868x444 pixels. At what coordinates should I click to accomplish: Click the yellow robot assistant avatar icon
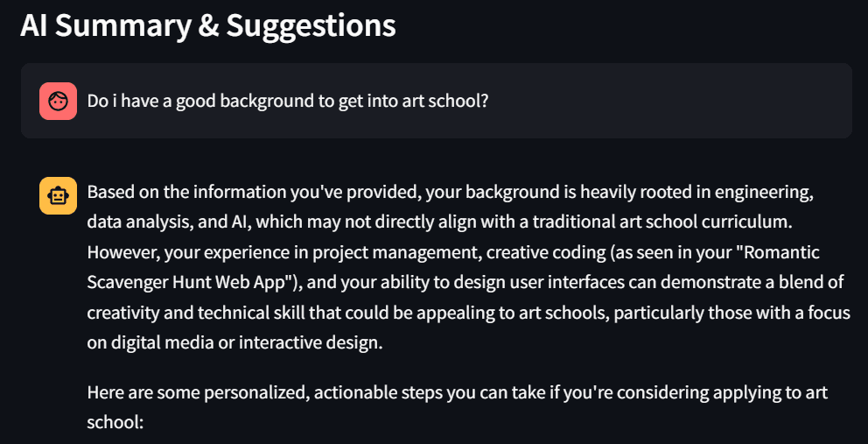[x=58, y=195]
